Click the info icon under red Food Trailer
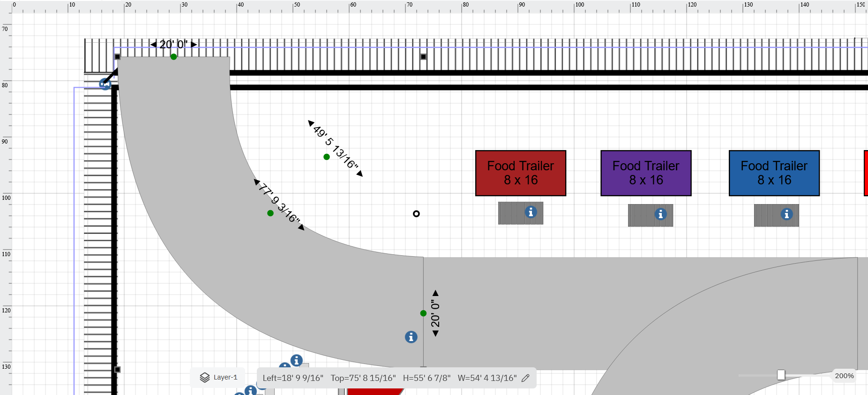 click(x=531, y=212)
